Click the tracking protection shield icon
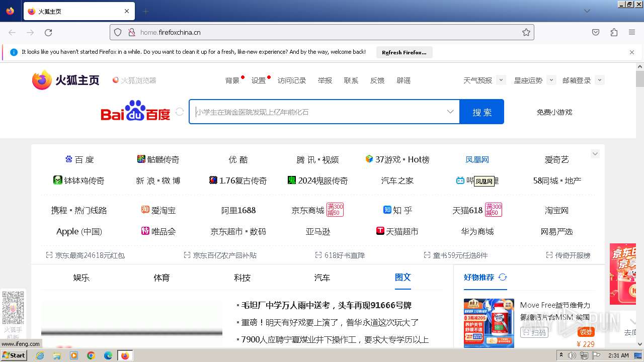This screenshot has width=644, height=362. pos(118,32)
